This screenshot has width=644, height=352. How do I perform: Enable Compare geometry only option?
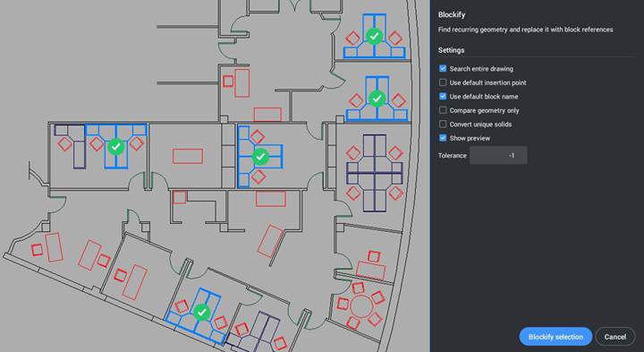tap(443, 110)
